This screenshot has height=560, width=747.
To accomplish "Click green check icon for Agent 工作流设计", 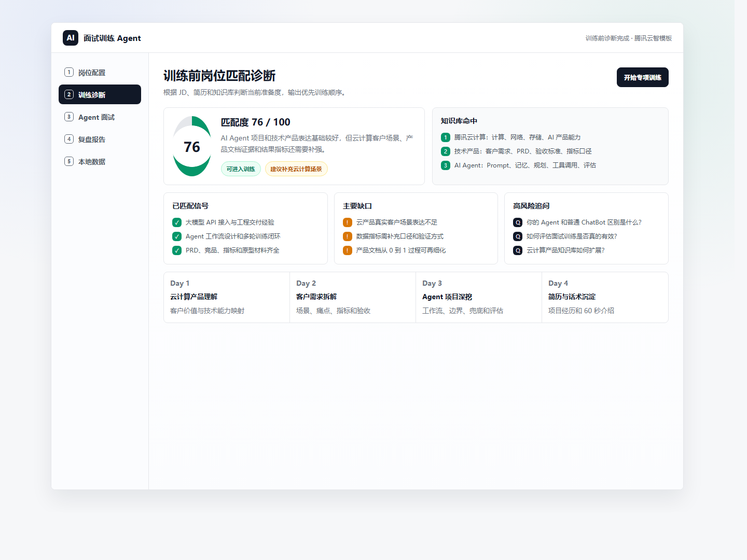I will tap(177, 236).
